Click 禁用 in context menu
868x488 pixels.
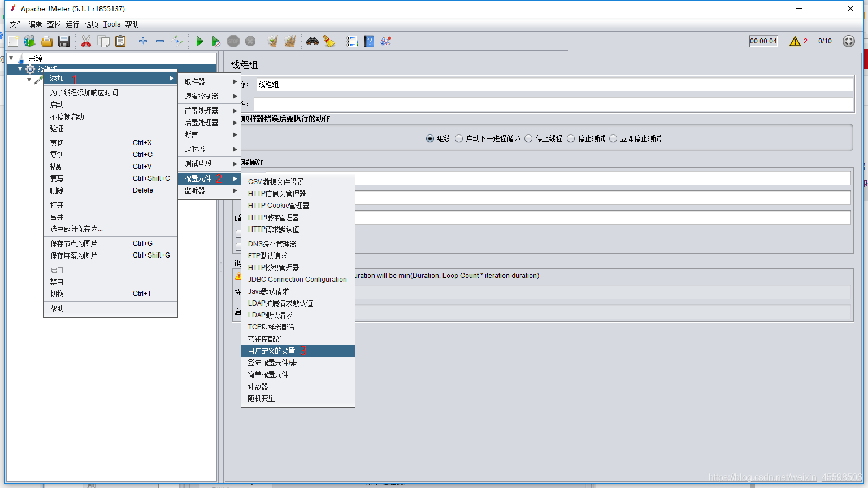click(110, 282)
